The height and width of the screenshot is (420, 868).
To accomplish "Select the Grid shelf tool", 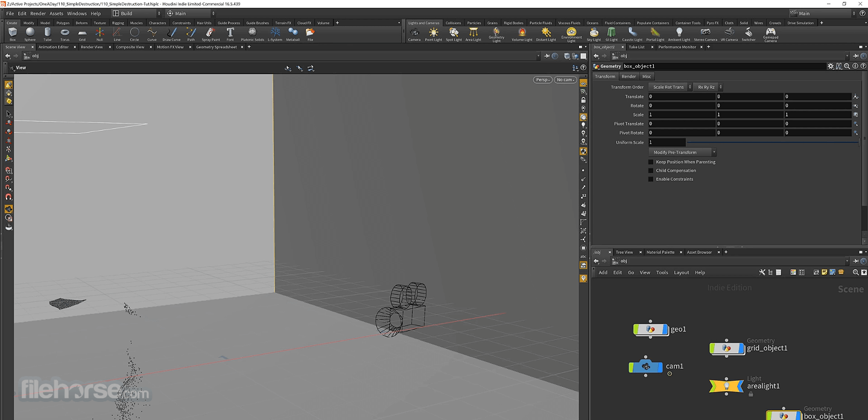I will coord(82,34).
